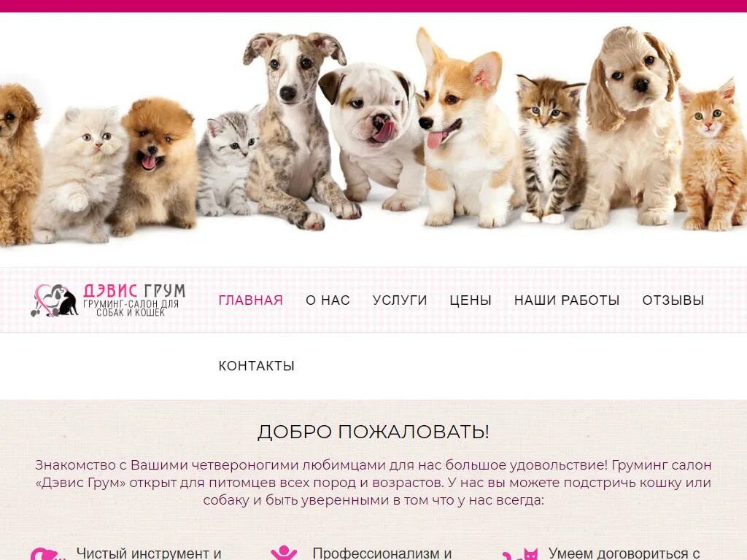Viewport: 747px width, 560px height.
Task: Click the pink person icon beside Профессионализм
Action: click(284, 553)
